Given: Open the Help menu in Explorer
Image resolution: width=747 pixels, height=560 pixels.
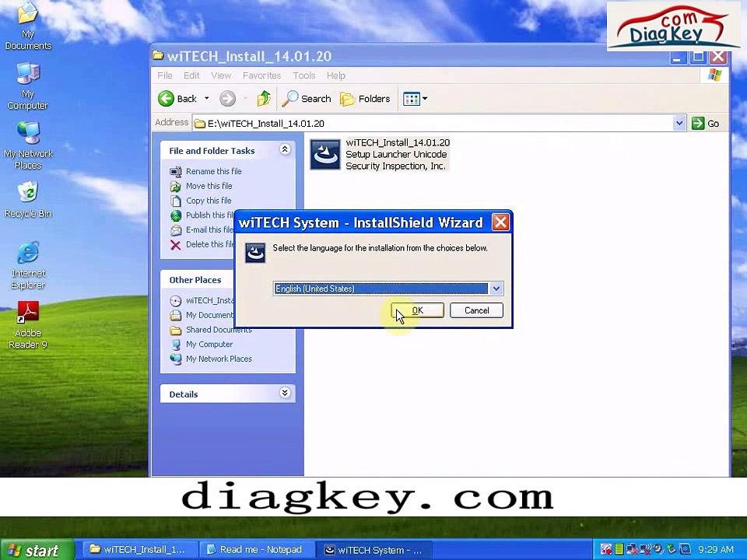Looking at the screenshot, I should click(336, 75).
